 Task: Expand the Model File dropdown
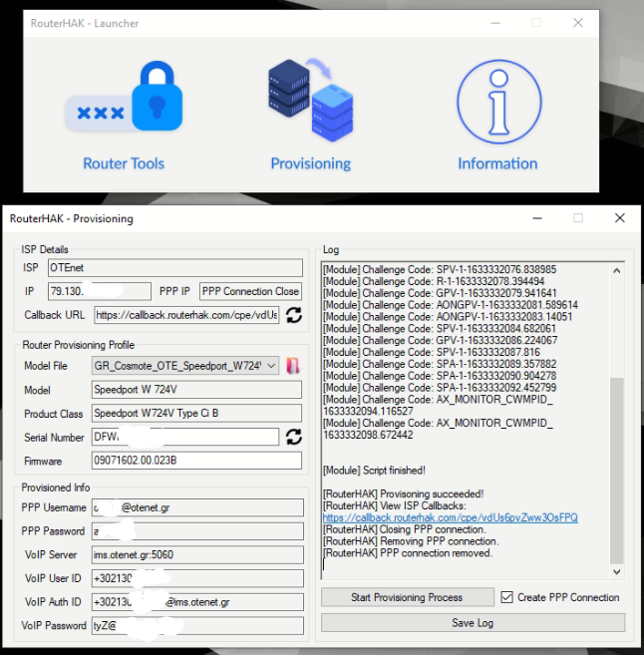(x=271, y=366)
